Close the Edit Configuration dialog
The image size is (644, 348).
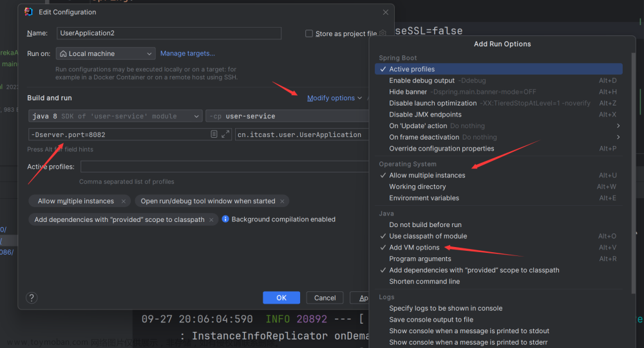click(x=385, y=12)
